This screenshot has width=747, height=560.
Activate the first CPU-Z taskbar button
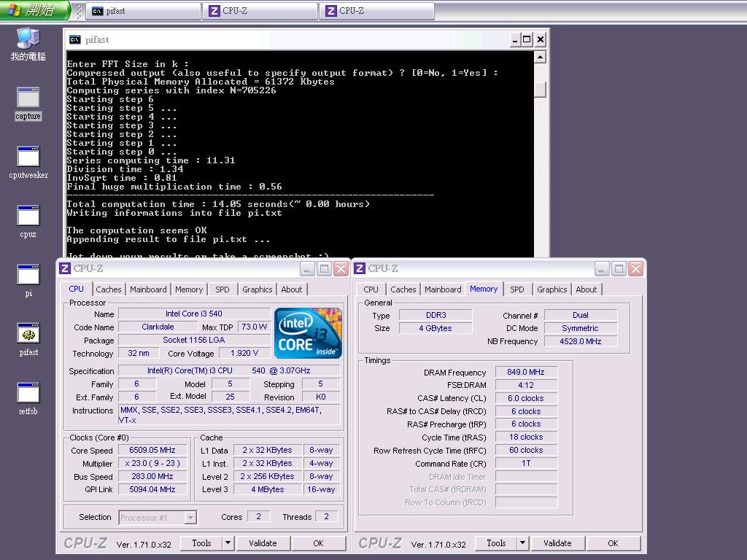click(x=260, y=11)
